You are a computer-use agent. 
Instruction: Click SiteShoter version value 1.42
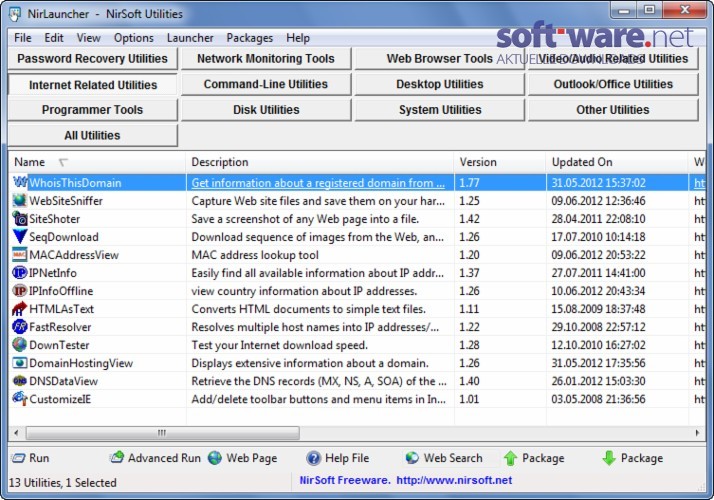click(x=469, y=219)
